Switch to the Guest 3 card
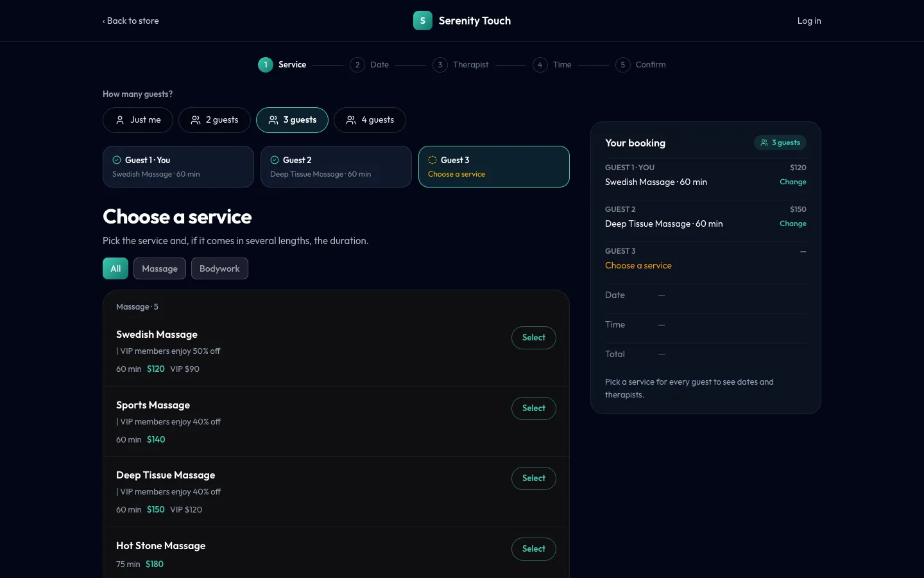This screenshot has height=578, width=924. 494,167
